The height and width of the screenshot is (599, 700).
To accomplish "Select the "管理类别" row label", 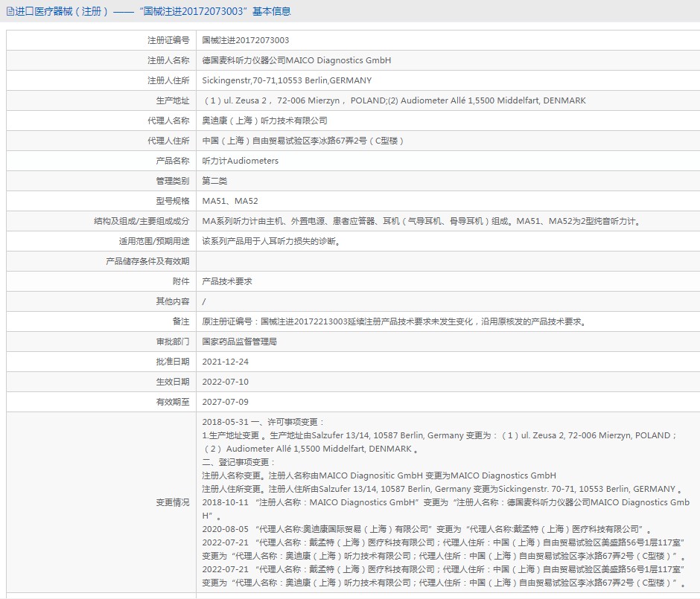I will coord(173,181).
